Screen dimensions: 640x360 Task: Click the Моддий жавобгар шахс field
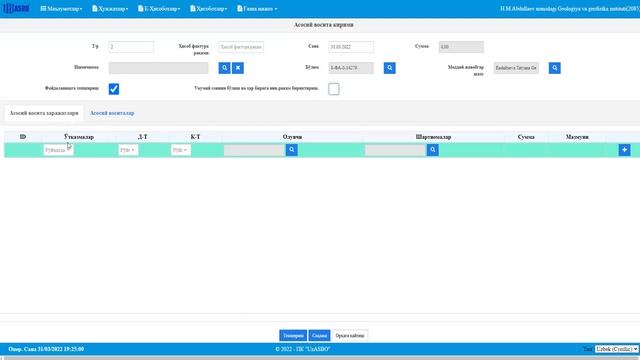(x=516, y=68)
